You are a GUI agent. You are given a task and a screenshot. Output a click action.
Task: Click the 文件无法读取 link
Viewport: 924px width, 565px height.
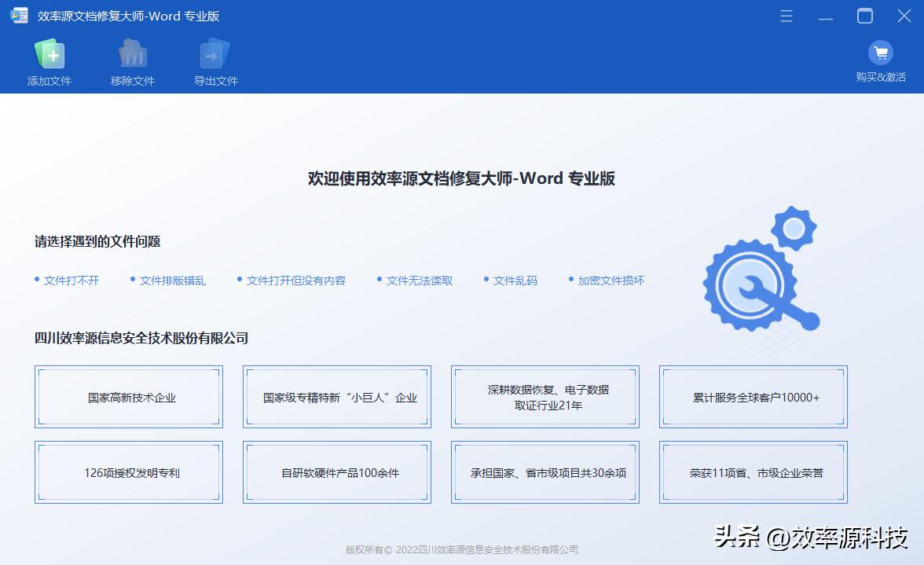point(420,280)
